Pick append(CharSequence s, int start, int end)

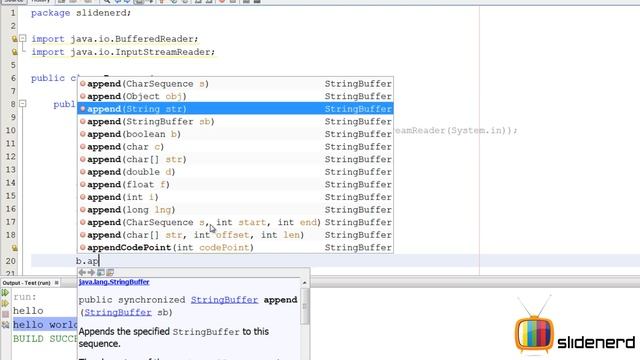pyautogui.click(x=236, y=222)
